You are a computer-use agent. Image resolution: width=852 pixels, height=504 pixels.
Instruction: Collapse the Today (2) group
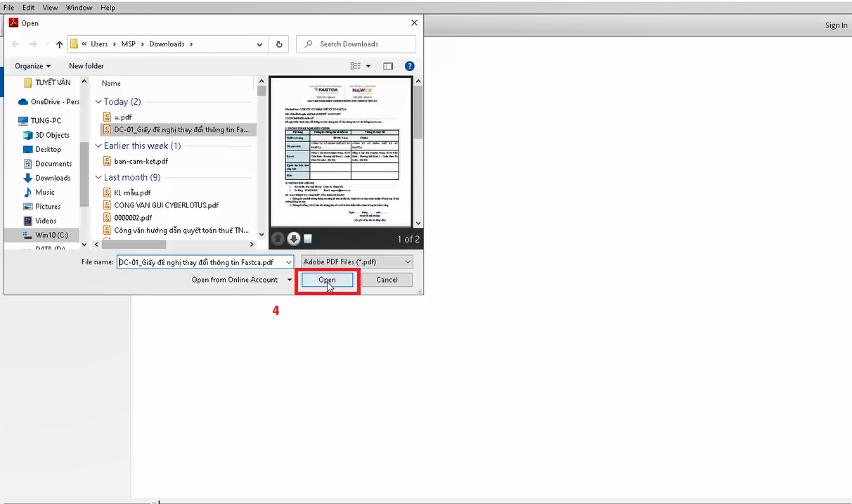click(x=99, y=102)
